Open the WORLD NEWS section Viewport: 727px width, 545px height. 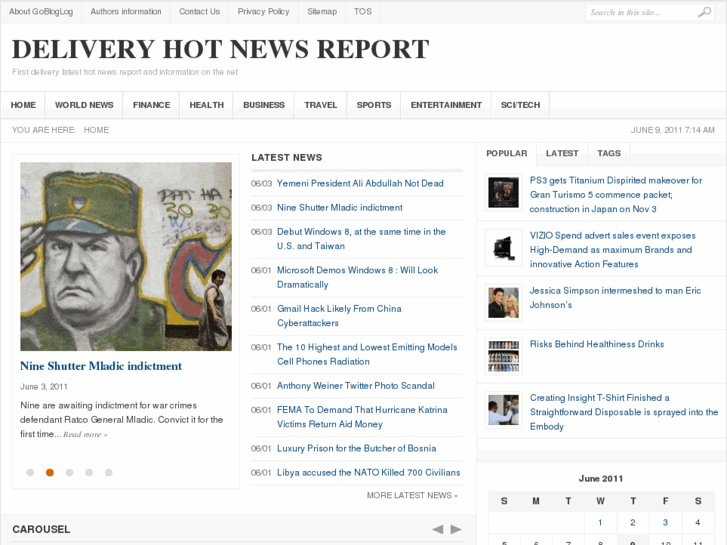click(84, 105)
